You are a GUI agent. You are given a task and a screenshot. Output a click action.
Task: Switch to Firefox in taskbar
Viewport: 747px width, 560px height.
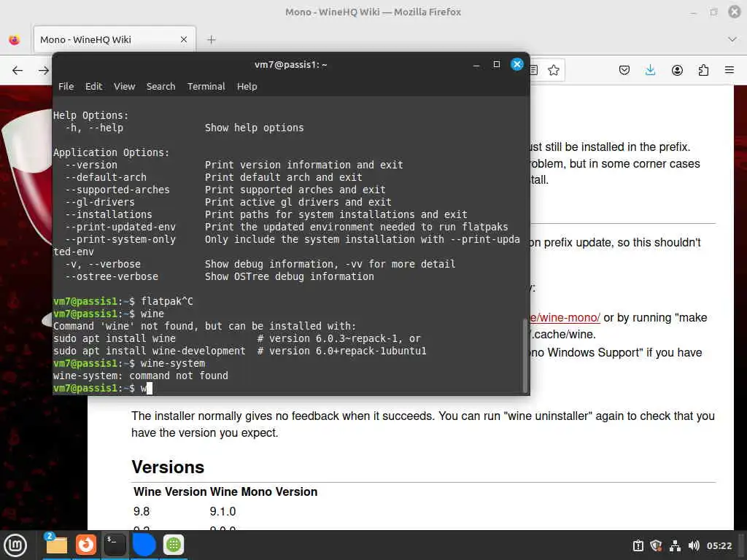pos(86,545)
